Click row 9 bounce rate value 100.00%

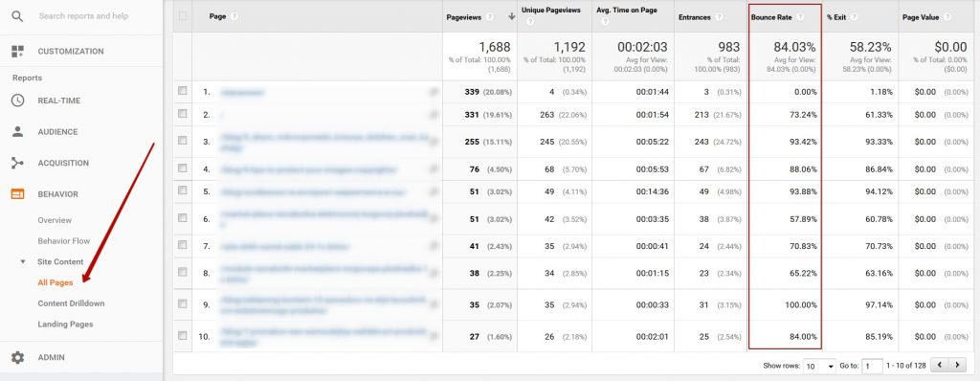[x=801, y=304]
